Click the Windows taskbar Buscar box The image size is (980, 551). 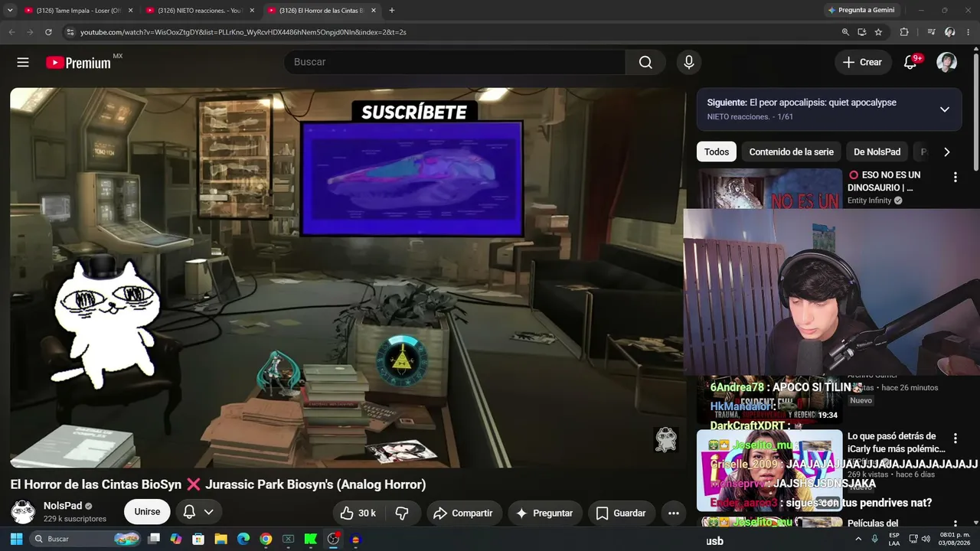point(85,539)
